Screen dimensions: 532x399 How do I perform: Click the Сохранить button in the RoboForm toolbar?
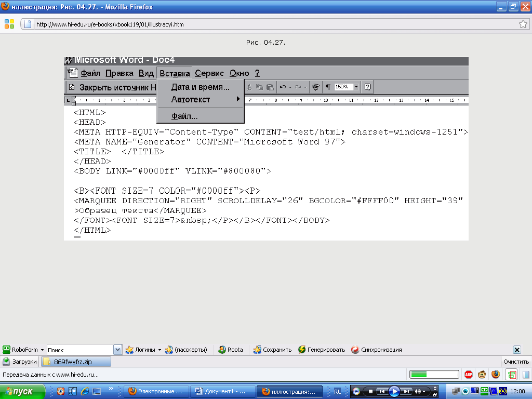(272, 350)
